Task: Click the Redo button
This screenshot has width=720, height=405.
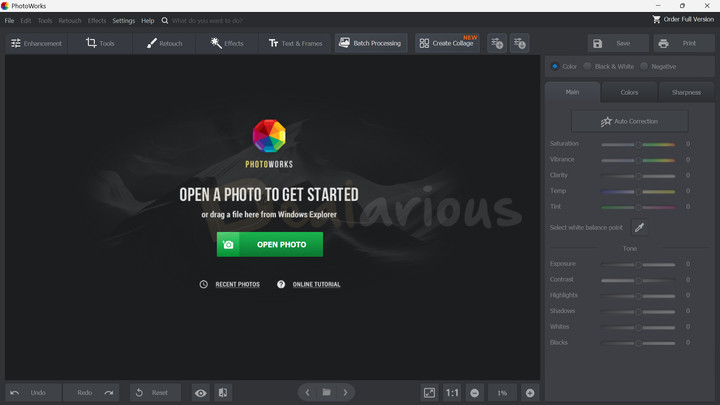Action: tap(91, 393)
